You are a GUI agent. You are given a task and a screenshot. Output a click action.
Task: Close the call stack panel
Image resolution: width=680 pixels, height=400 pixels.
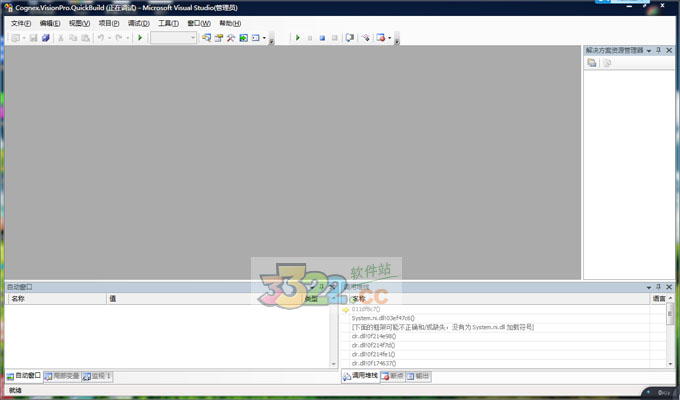(669, 287)
